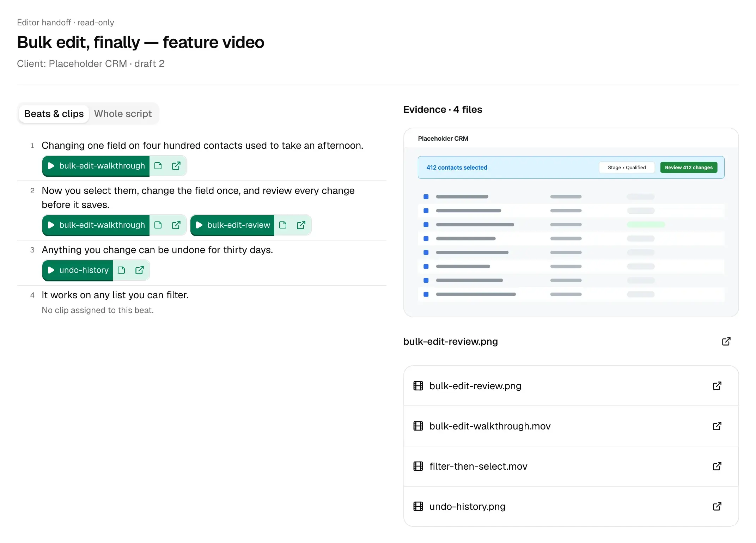756x543 pixels.
Task: Click film icon of bulk-edit-review.png row
Action: point(418,386)
